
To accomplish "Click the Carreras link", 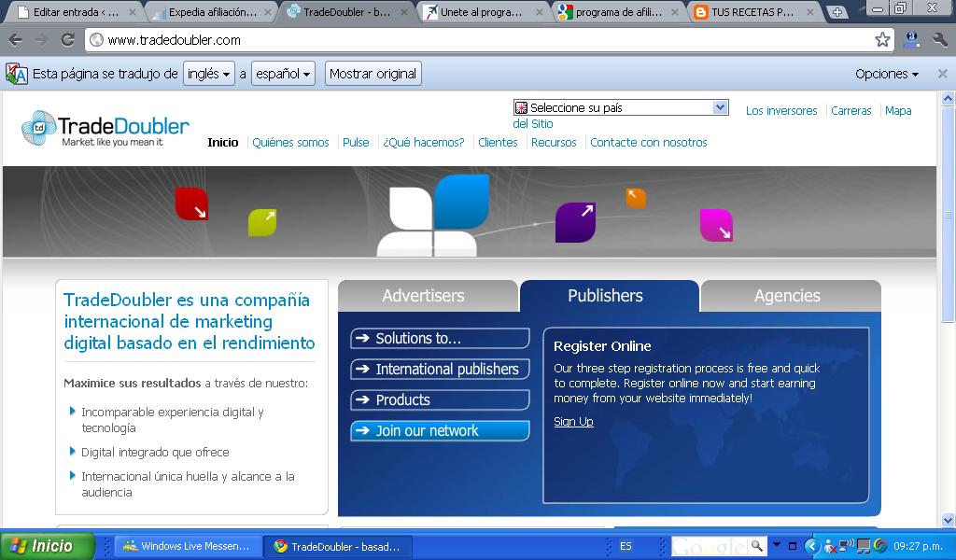I will tap(851, 111).
